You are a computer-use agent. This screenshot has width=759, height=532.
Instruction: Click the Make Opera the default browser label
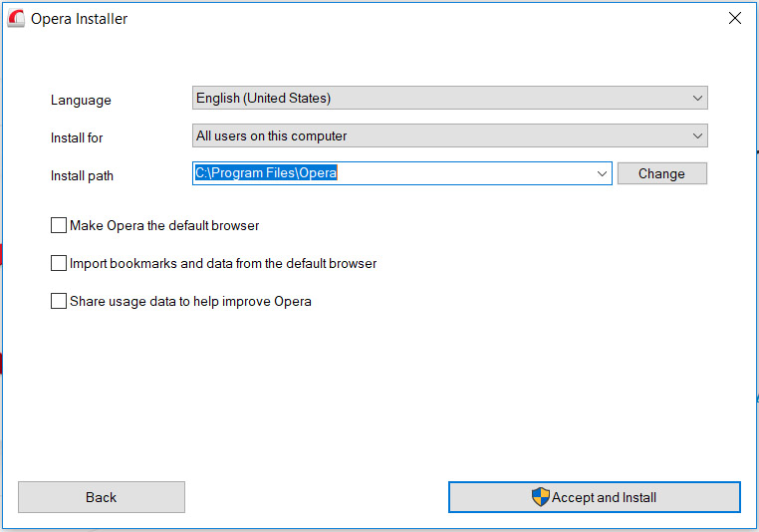[164, 225]
